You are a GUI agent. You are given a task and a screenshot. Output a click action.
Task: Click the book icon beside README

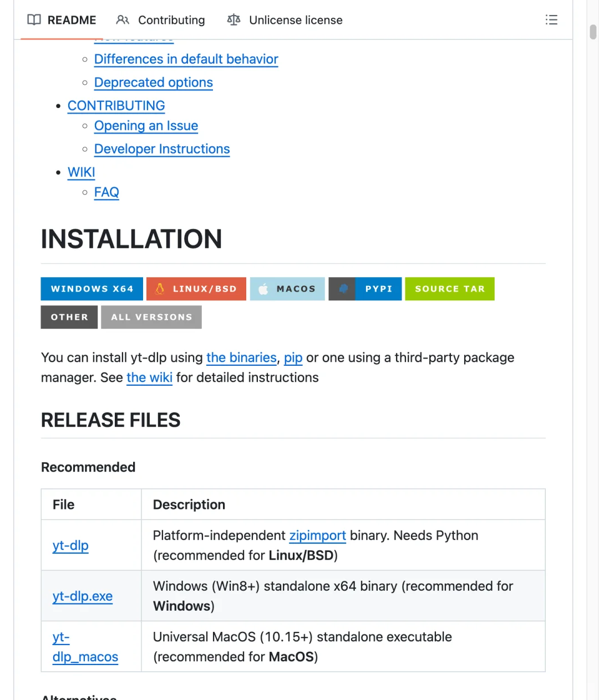[x=34, y=20]
